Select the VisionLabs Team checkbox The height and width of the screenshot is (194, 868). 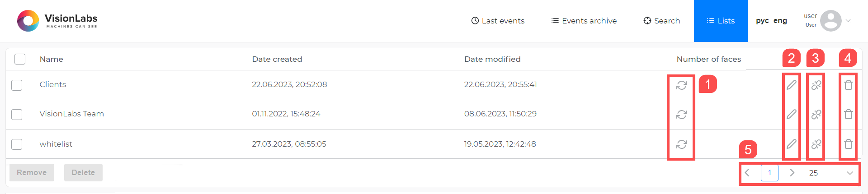[x=17, y=115]
